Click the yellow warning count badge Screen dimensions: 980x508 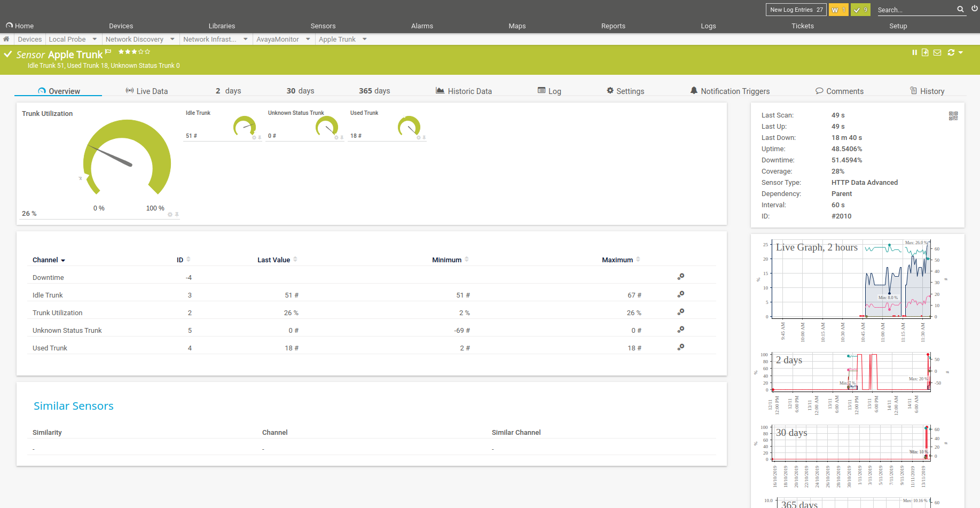[x=838, y=10]
